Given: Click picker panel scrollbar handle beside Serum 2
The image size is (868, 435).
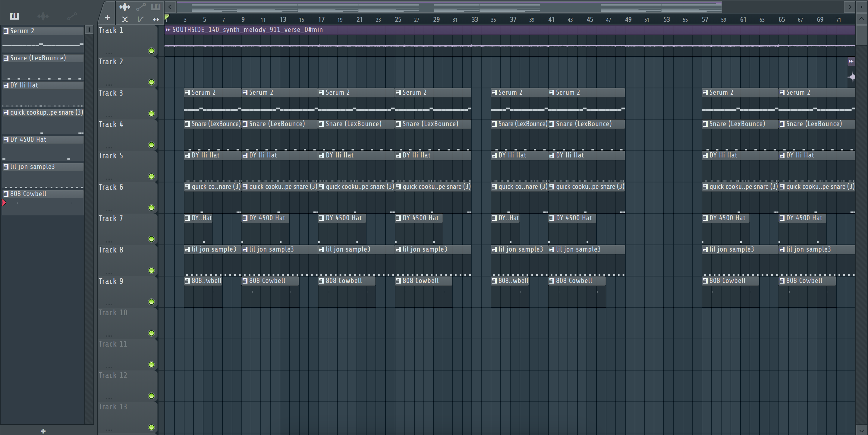Looking at the screenshot, I should point(89,30).
